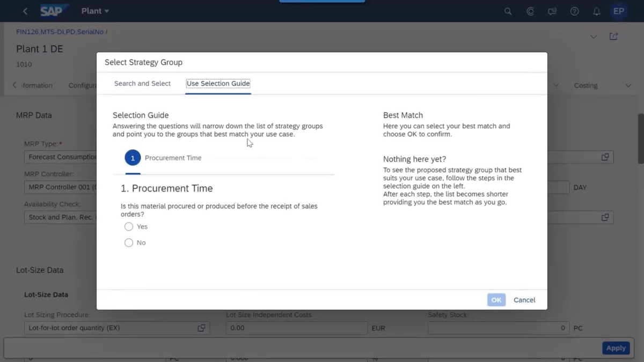Cancel the Select Strategy Group dialog
Viewport: 644px width, 362px height.
(x=524, y=300)
